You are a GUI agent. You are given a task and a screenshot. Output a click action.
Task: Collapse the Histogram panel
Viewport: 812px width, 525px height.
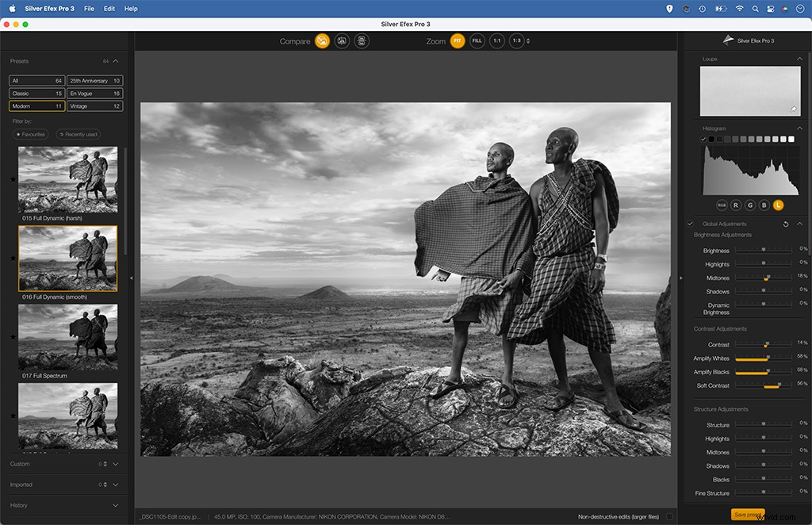click(799, 128)
